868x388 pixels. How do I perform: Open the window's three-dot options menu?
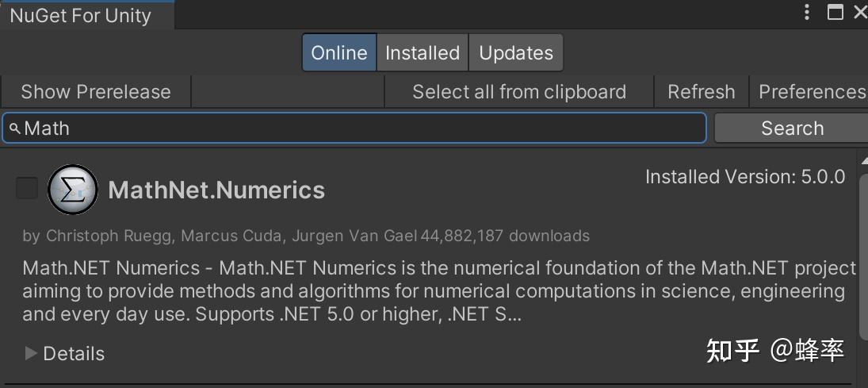click(x=807, y=13)
